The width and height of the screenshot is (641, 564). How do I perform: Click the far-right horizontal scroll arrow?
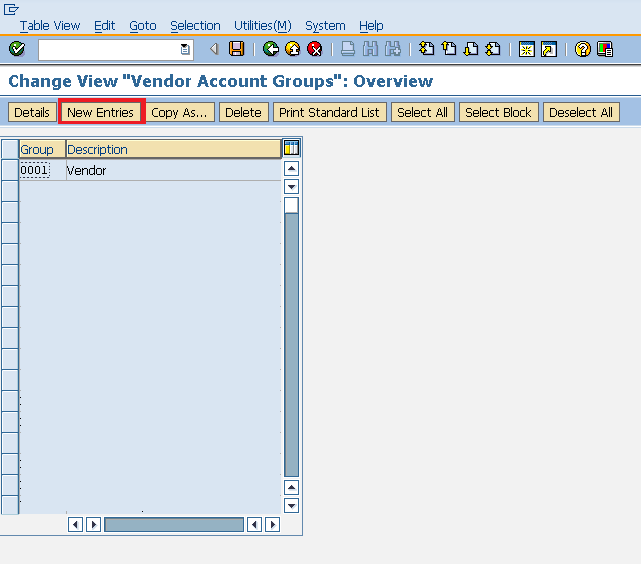click(273, 524)
